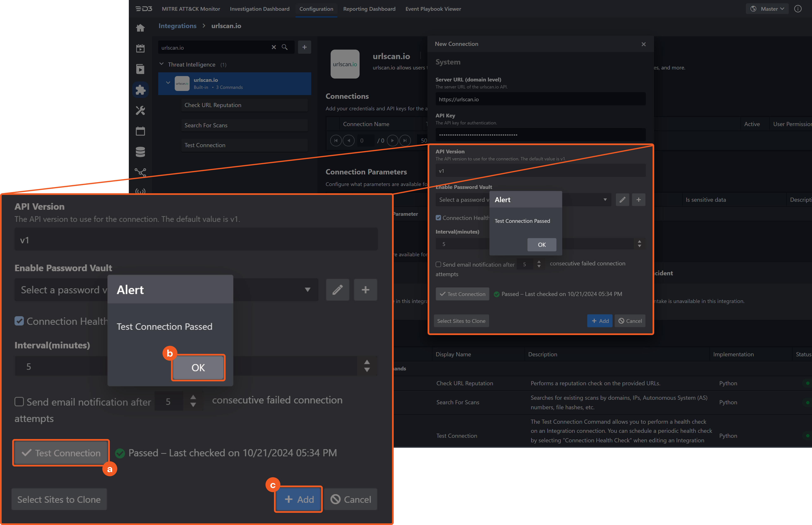Viewport: 812px width, 525px height.
Task: Clear the urlscan.io search with X icon
Action: (274, 47)
